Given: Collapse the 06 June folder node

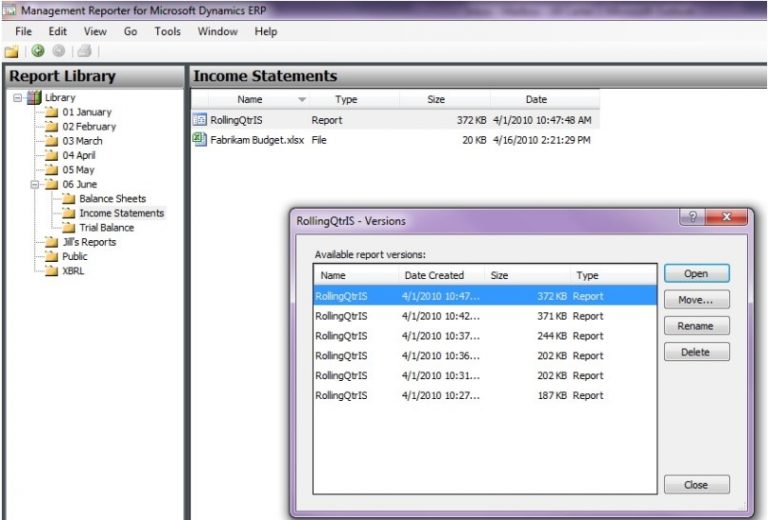Looking at the screenshot, I should pos(34,184).
